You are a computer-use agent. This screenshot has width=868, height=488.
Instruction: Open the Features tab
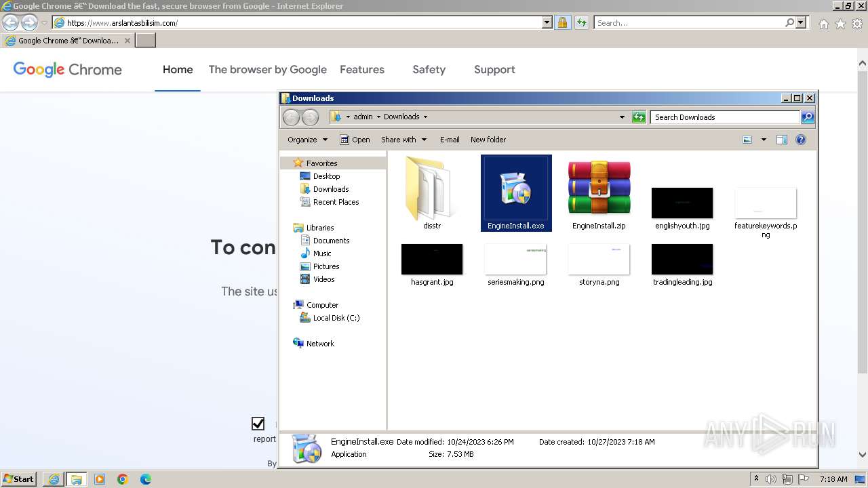pyautogui.click(x=362, y=70)
